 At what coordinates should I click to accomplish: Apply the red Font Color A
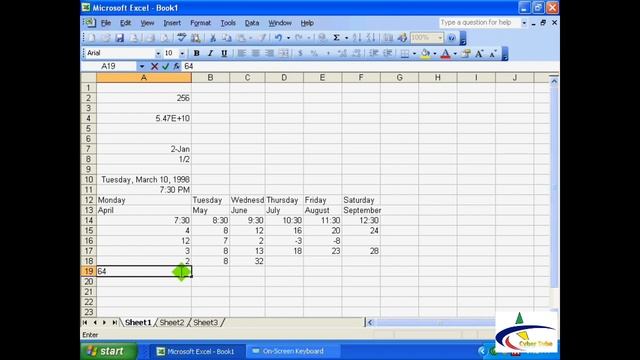[446, 53]
